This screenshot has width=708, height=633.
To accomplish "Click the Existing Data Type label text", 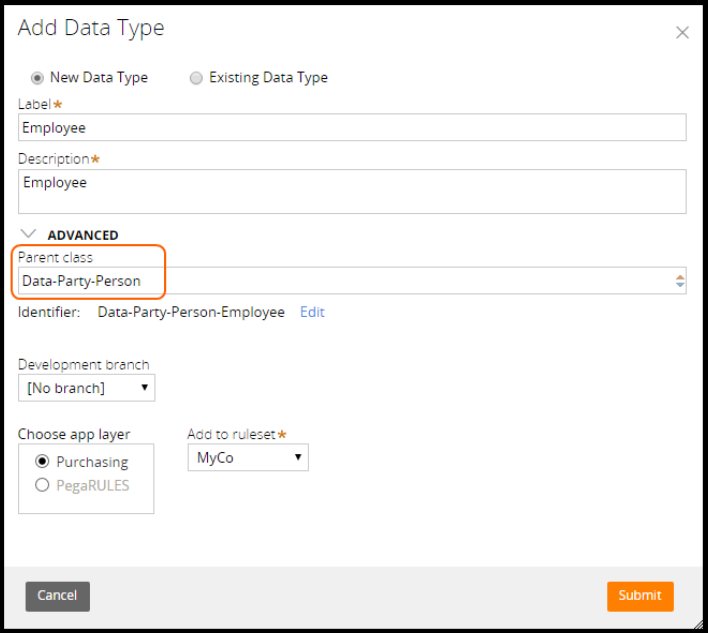I will click(268, 77).
